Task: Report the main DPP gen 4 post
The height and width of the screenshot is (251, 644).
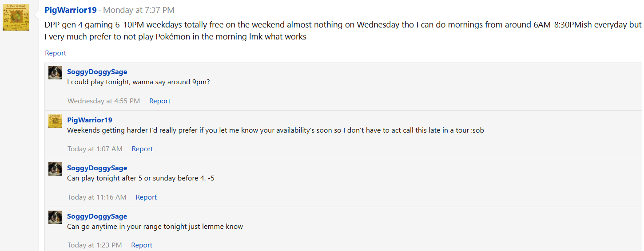Action: [x=56, y=53]
